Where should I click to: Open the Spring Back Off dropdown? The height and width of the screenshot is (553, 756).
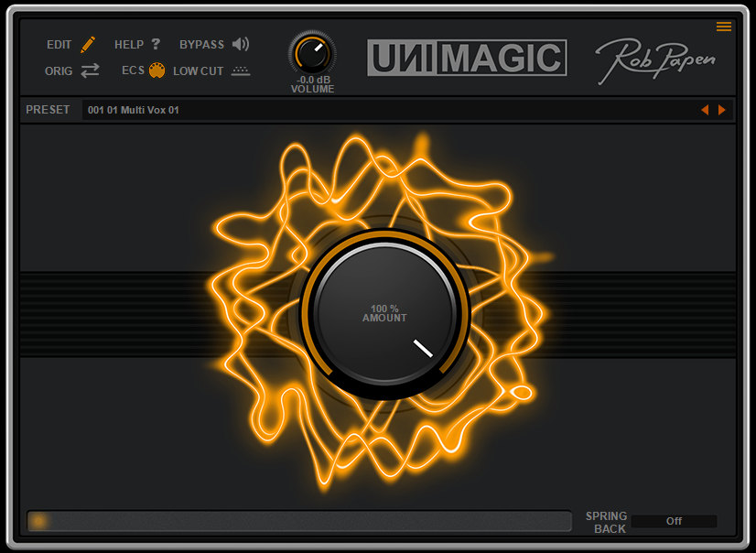[x=675, y=521]
